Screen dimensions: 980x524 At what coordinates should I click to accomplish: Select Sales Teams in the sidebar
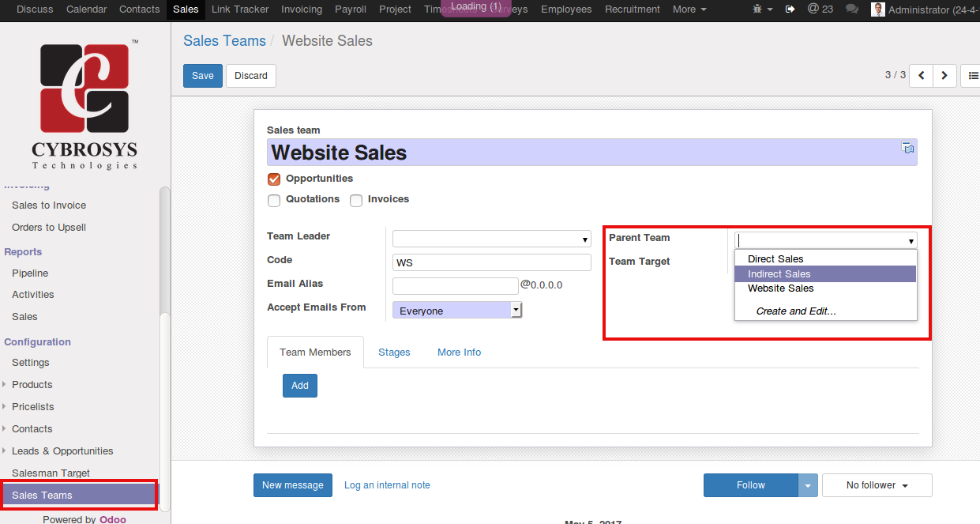(79, 496)
